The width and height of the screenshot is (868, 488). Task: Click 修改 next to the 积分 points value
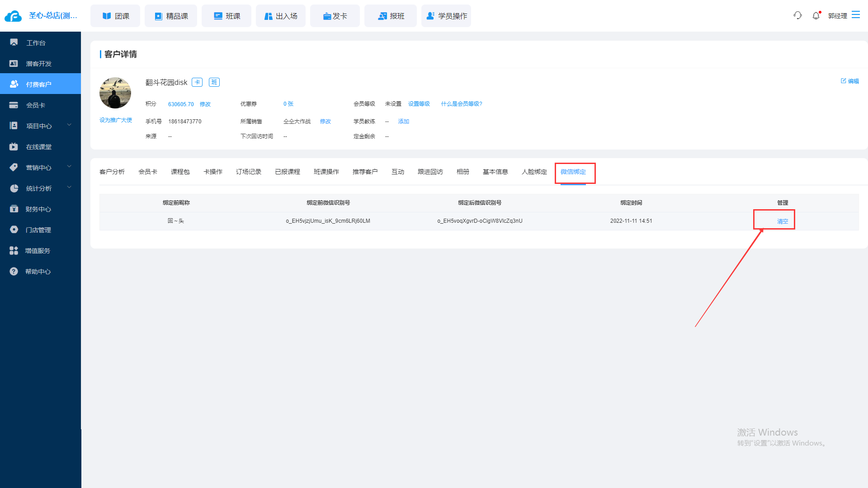(205, 104)
